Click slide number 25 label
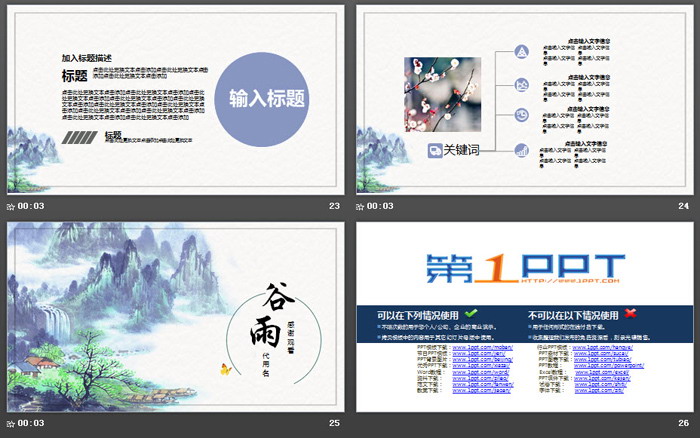 [334, 423]
